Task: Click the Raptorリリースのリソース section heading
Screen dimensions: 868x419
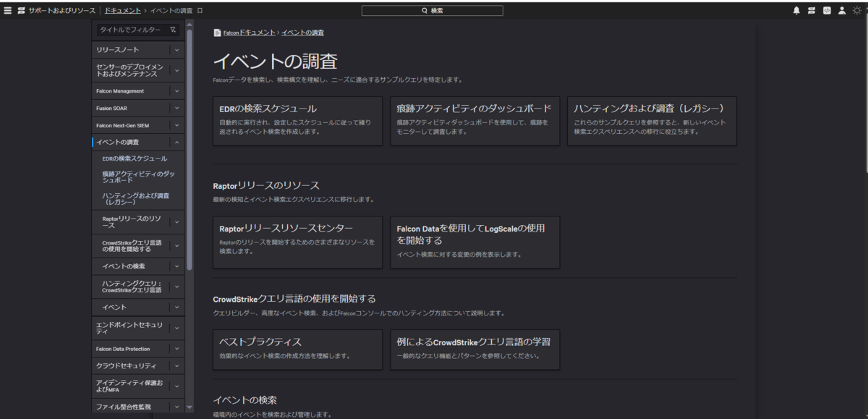Action: coord(266,185)
